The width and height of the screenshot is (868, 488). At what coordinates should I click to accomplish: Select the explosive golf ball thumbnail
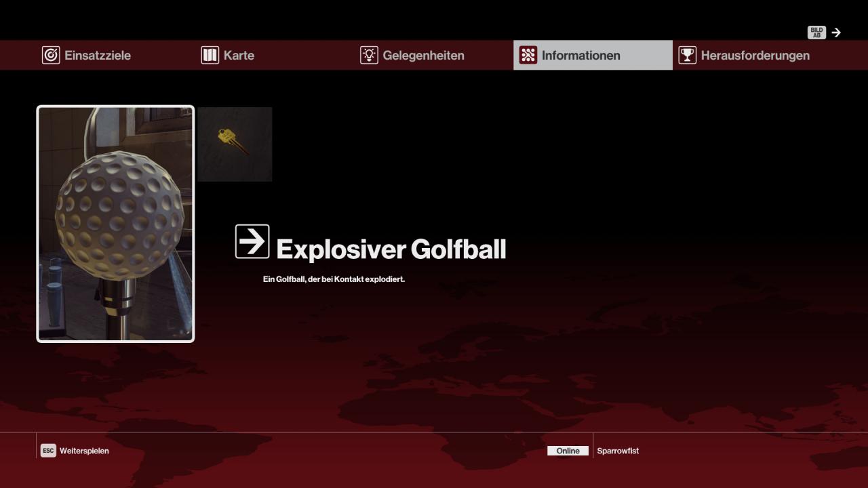(115, 224)
